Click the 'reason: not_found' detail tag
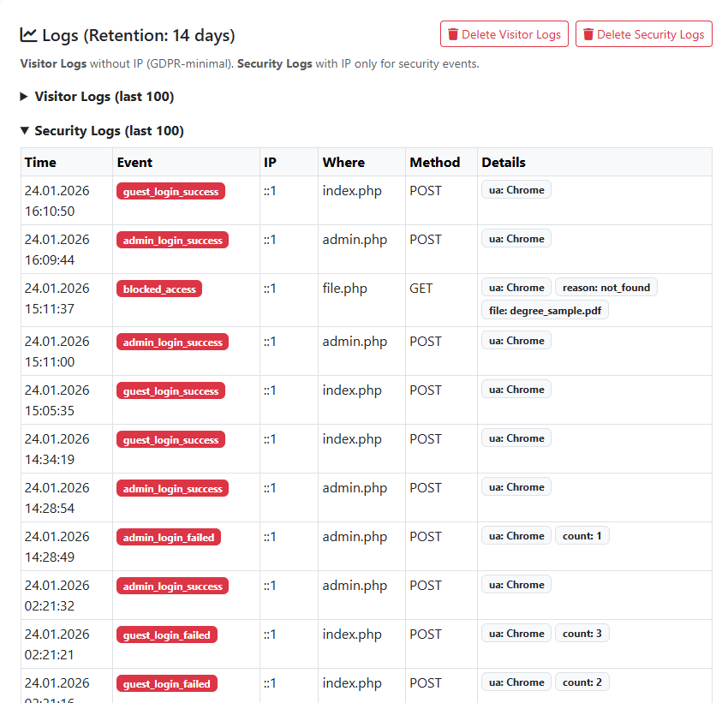 tap(606, 288)
